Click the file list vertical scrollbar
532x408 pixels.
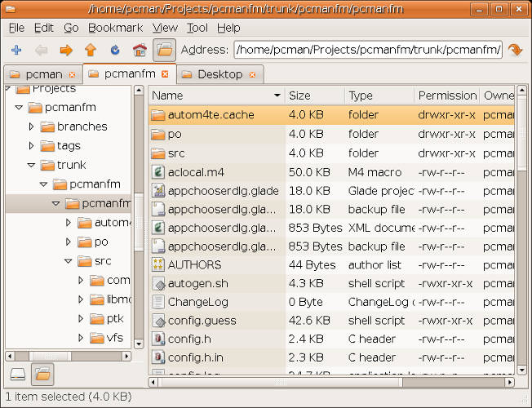[521, 245]
